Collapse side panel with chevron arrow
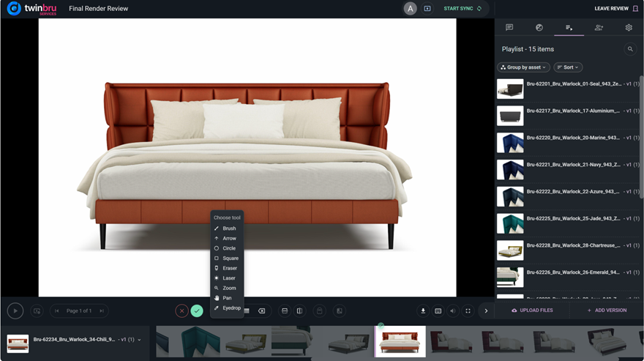This screenshot has height=361, width=644. coord(486,310)
